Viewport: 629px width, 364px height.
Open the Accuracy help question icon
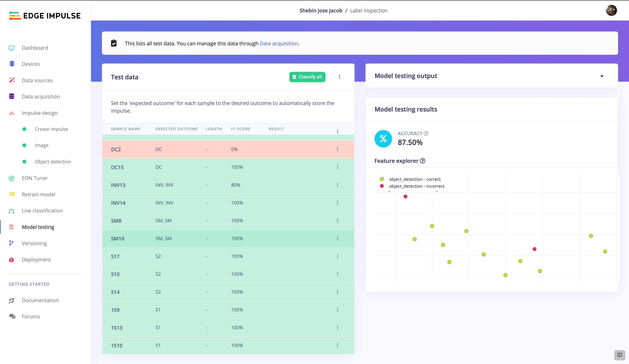pyautogui.click(x=426, y=134)
